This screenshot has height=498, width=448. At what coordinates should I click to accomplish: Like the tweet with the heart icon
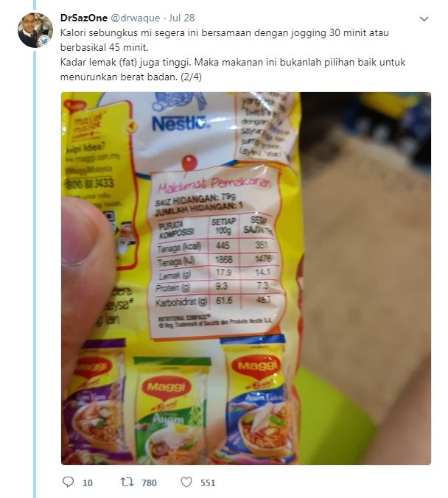[x=186, y=482]
